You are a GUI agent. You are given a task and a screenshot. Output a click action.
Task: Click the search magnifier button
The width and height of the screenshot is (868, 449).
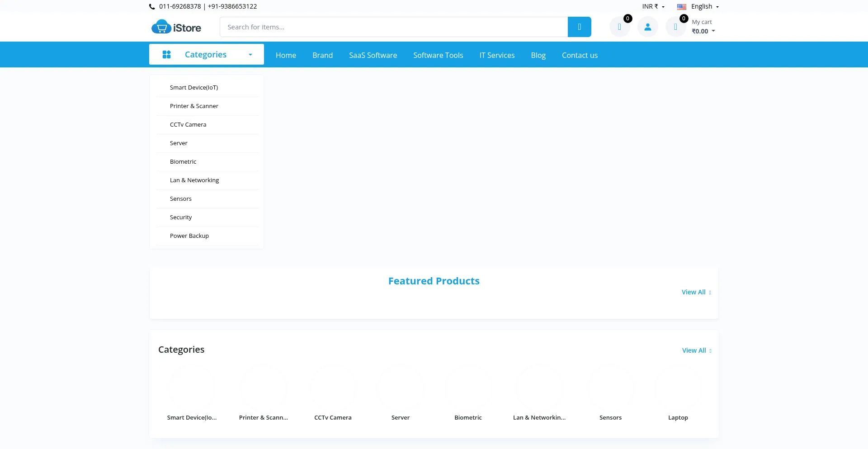[x=579, y=27]
